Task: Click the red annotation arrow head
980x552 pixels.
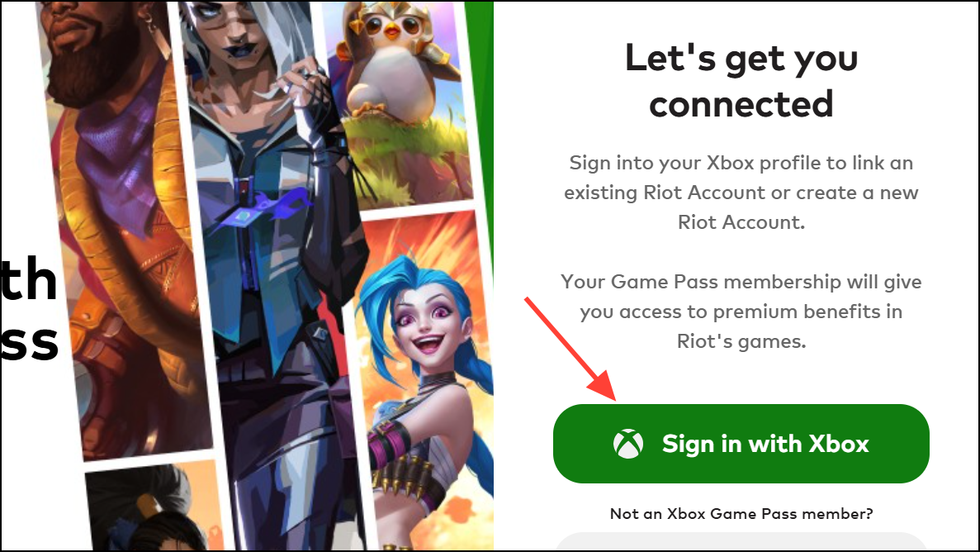Action: pos(605,388)
